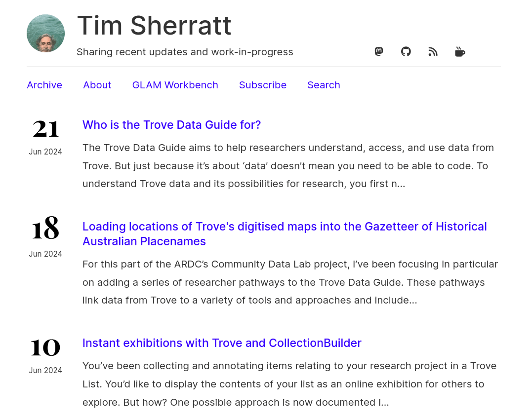This screenshot has width=532, height=420.
Task: Click the coffee cup donate icon
Action: [x=460, y=51]
